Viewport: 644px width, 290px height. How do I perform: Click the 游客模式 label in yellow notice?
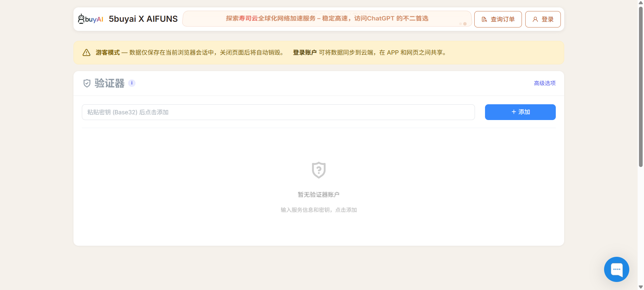(108, 53)
